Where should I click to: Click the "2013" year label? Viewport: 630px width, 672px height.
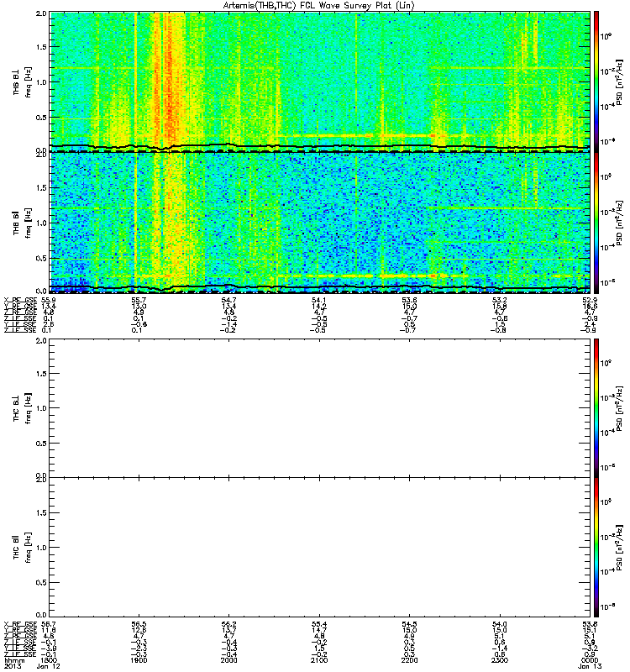point(12,666)
